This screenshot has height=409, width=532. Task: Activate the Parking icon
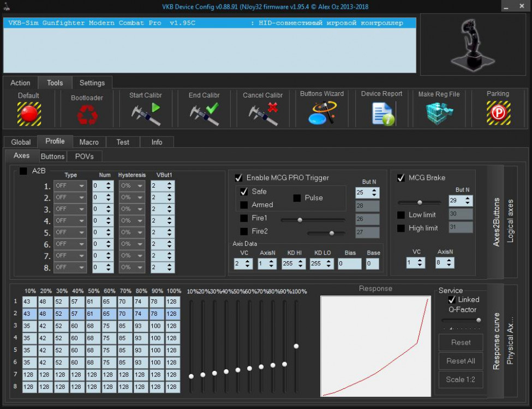[x=498, y=113]
